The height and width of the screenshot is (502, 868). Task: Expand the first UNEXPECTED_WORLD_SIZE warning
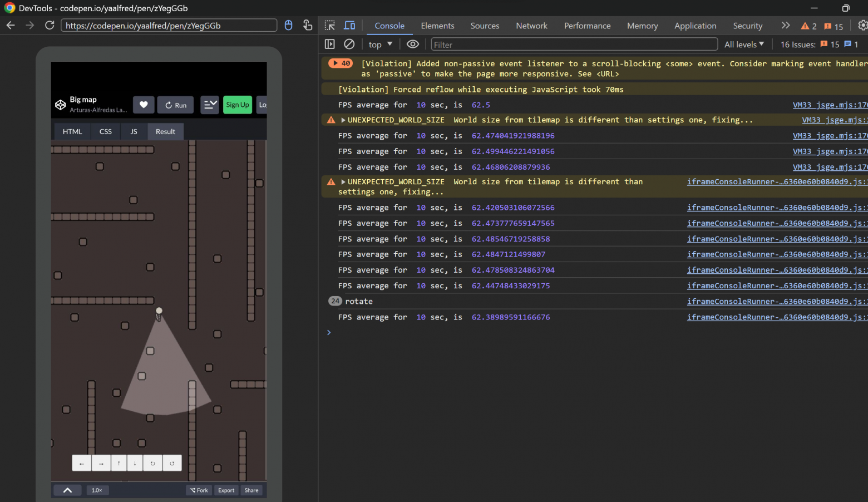click(x=343, y=120)
